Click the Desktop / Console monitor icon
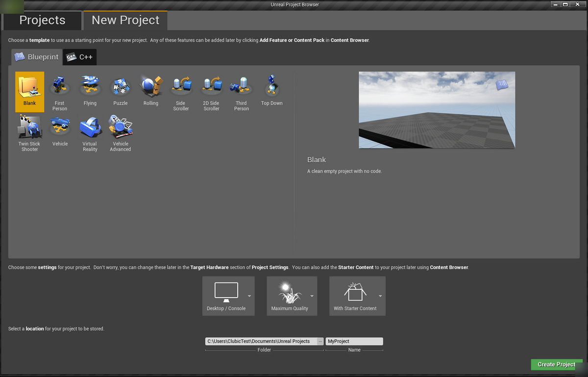This screenshot has width=588, height=377. (x=226, y=292)
